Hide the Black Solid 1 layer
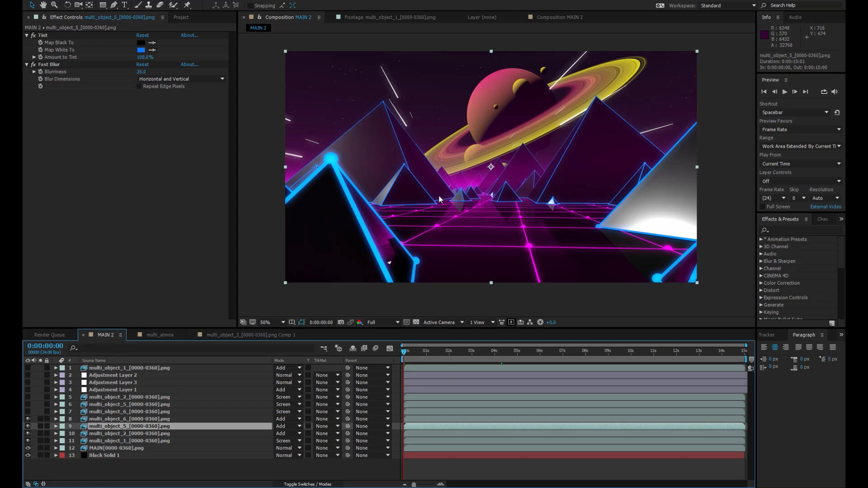This screenshot has width=868, height=488. pyautogui.click(x=28, y=455)
